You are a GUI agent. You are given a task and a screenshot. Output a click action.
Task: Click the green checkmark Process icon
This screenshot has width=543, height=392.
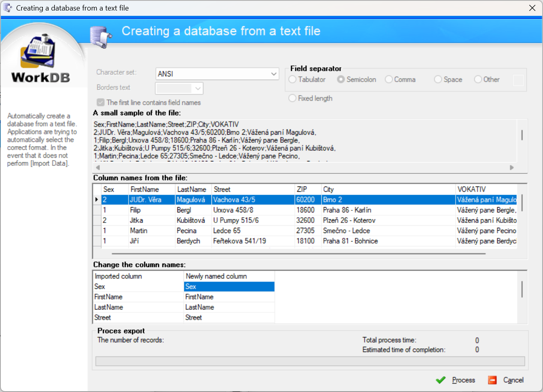pyautogui.click(x=441, y=380)
